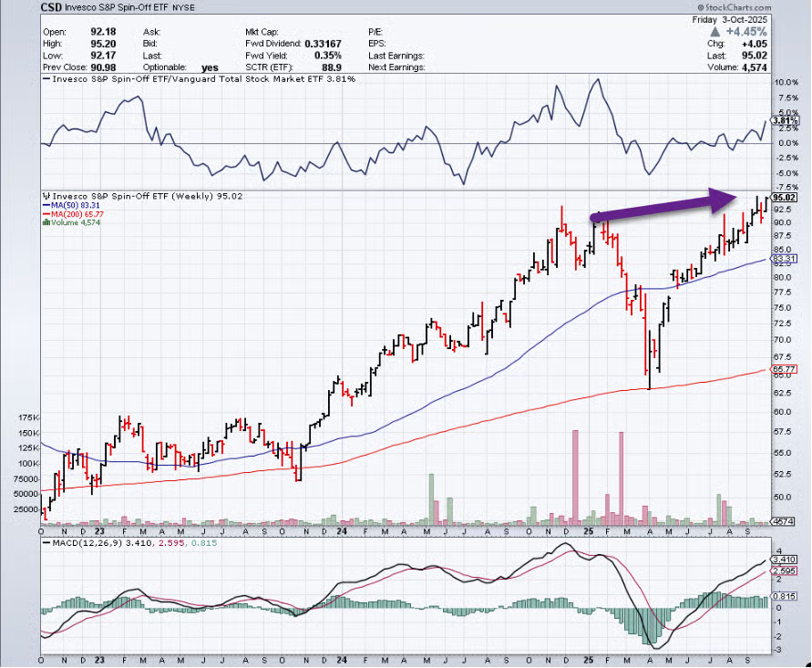Click the red MA(200) legend marker

click(46, 215)
